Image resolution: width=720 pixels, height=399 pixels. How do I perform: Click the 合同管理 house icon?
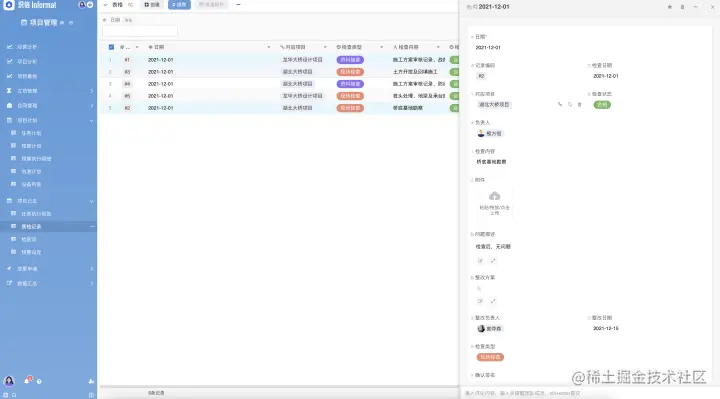pyautogui.click(x=9, y=106)
